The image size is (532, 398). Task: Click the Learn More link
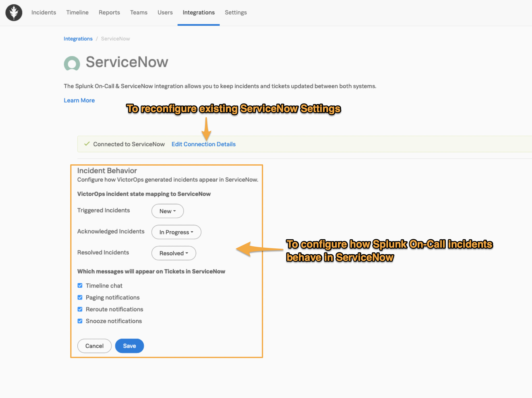[79, 100]
